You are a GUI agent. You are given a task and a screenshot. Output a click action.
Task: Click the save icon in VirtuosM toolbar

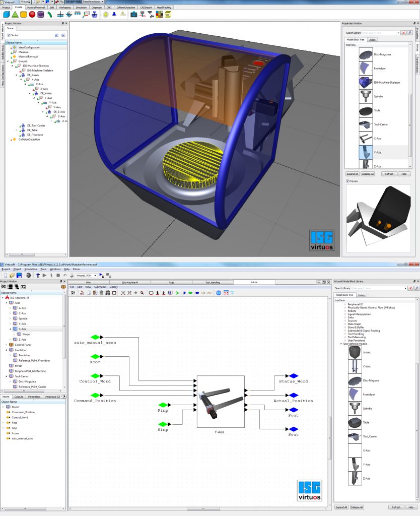click(x=19, y=276)
